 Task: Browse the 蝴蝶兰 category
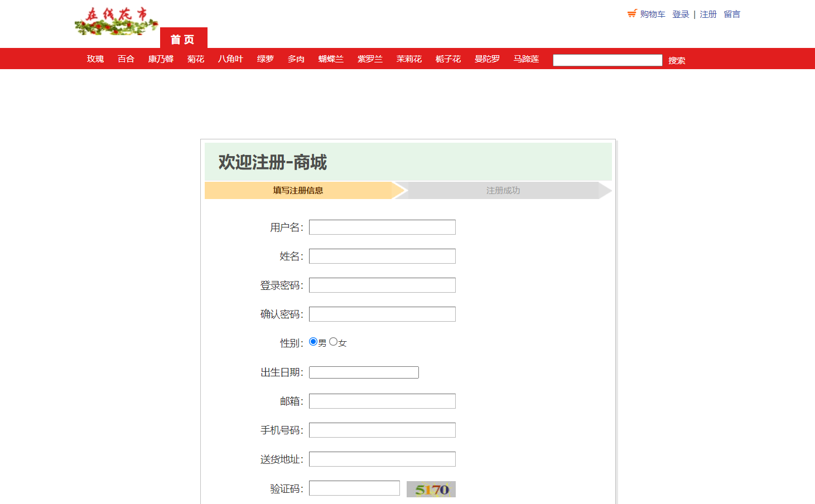point(331,59)
